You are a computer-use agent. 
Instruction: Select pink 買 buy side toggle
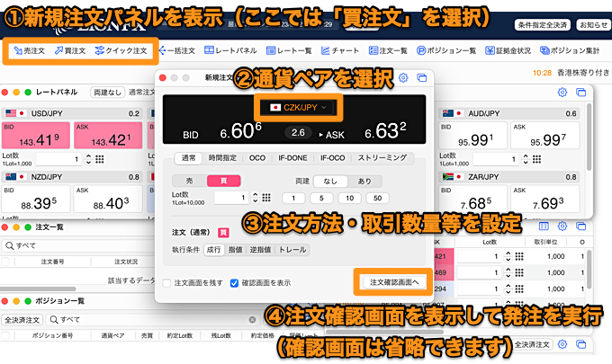click(223, 181)
